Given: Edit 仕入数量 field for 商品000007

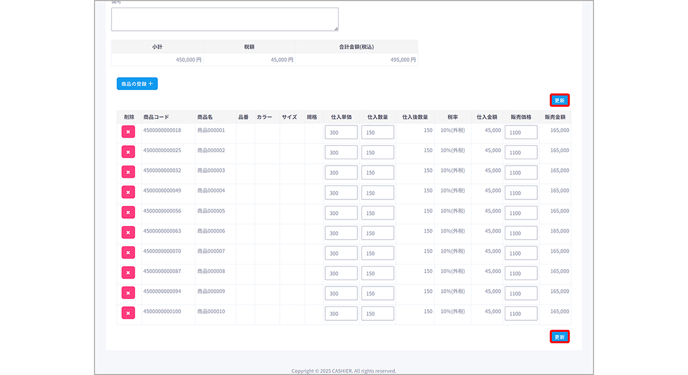Looking at the screenshot, I should coord(378,253).
